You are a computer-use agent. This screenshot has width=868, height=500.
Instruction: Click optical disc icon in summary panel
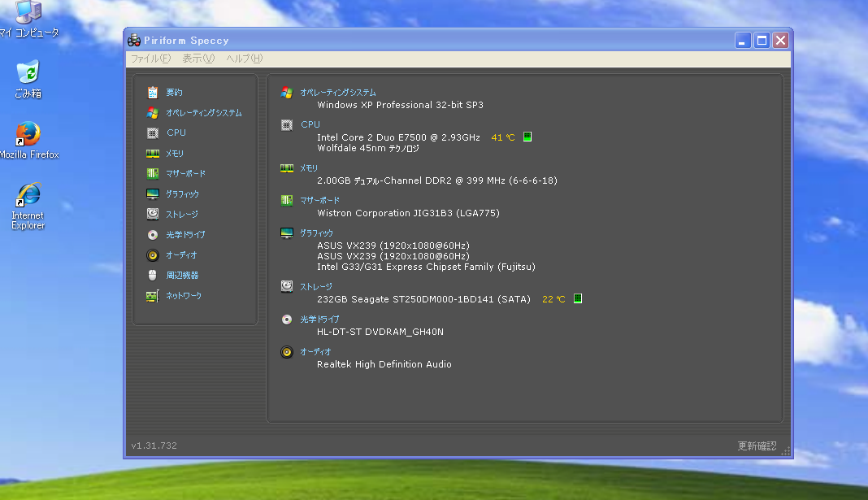(x=287, y=320)
